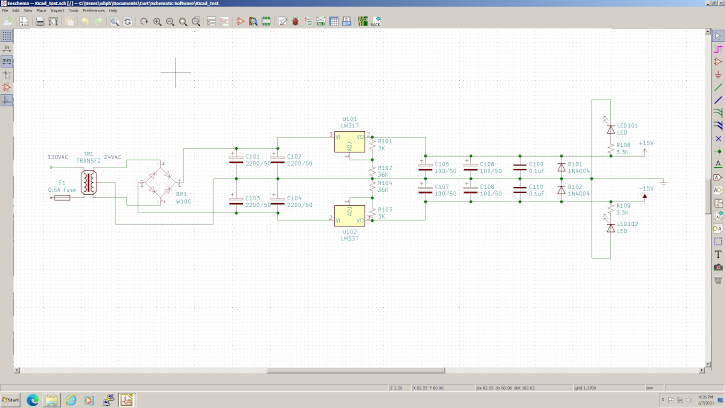Switch units to millimeters
The image size is (725, 408).
click(x=7, y=62)
